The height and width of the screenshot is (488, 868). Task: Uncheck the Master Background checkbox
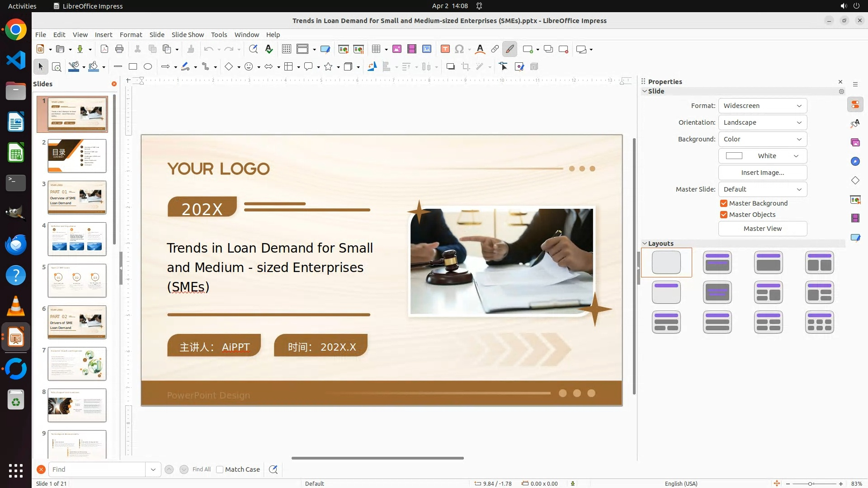coord(724,203)
